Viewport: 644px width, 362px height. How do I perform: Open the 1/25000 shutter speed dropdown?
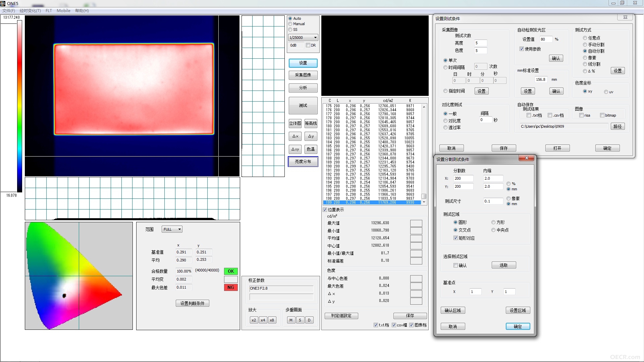(303, 38)
